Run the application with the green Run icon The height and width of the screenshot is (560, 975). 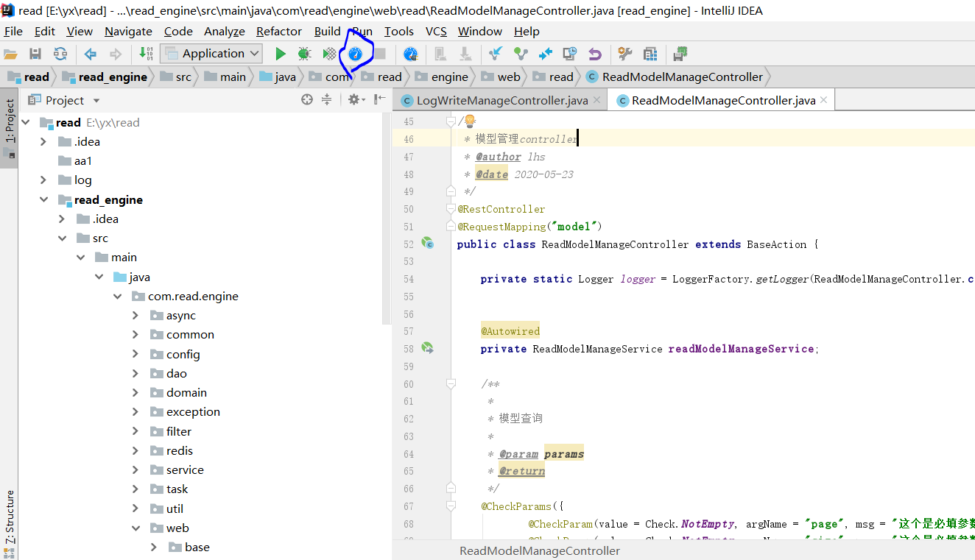280,53
